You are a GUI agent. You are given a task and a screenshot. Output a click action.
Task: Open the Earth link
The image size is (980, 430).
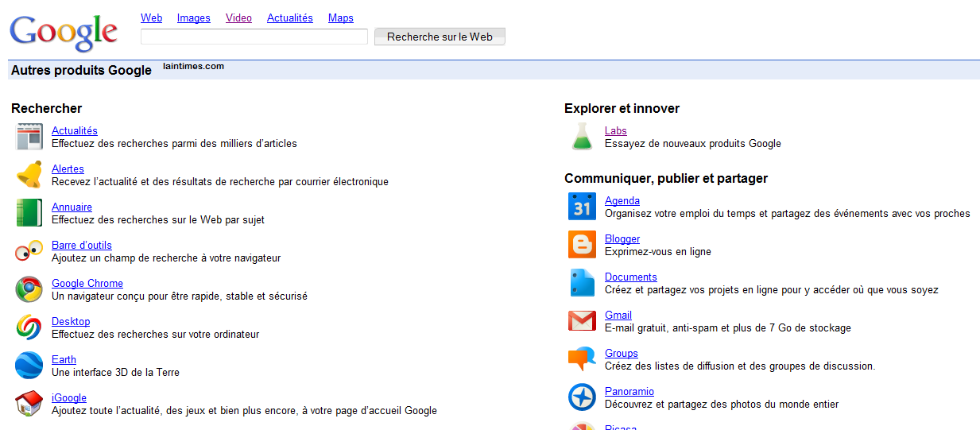click(x=64, y=359)
